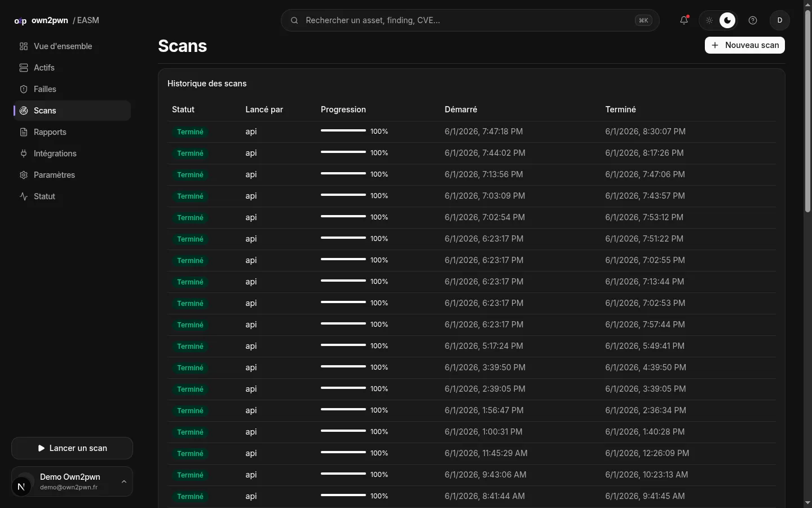
Task: Click the 'Terminé' column header
Action: click(620, 110)
